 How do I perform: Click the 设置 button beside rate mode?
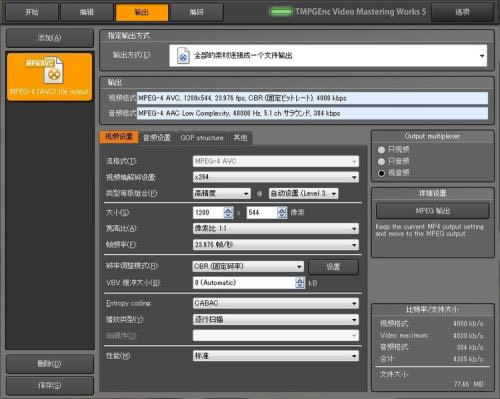[333, 267]
